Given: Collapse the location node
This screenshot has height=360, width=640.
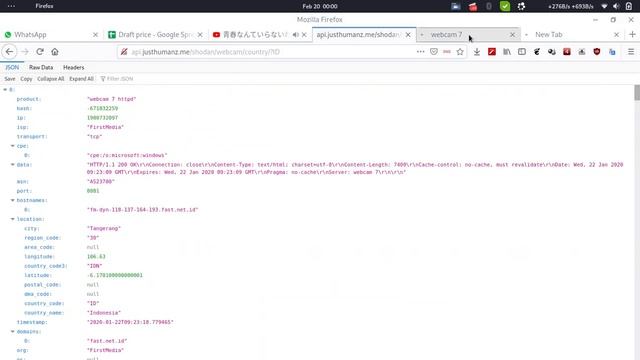Looking at the screenshot, I should pos(13,219).
